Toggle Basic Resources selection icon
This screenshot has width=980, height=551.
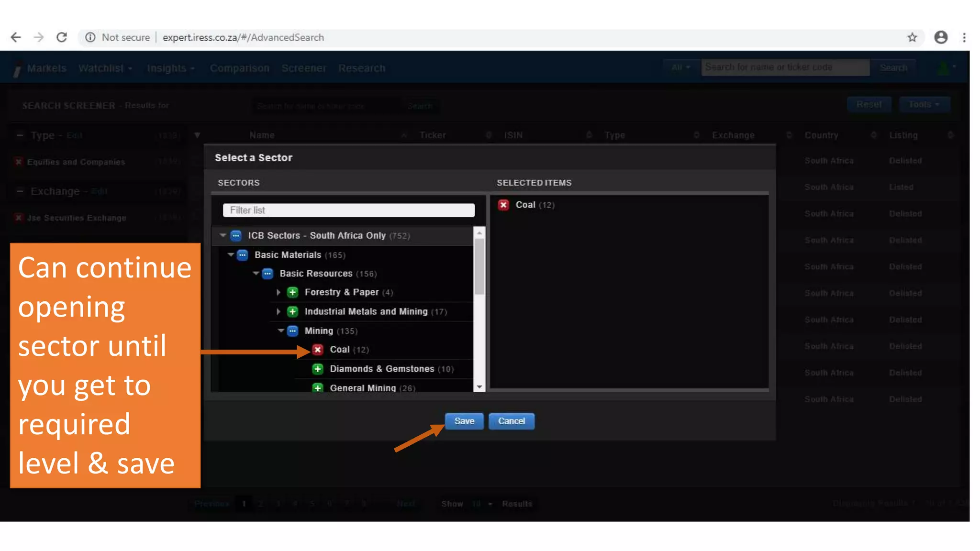(x=267, y=274)
